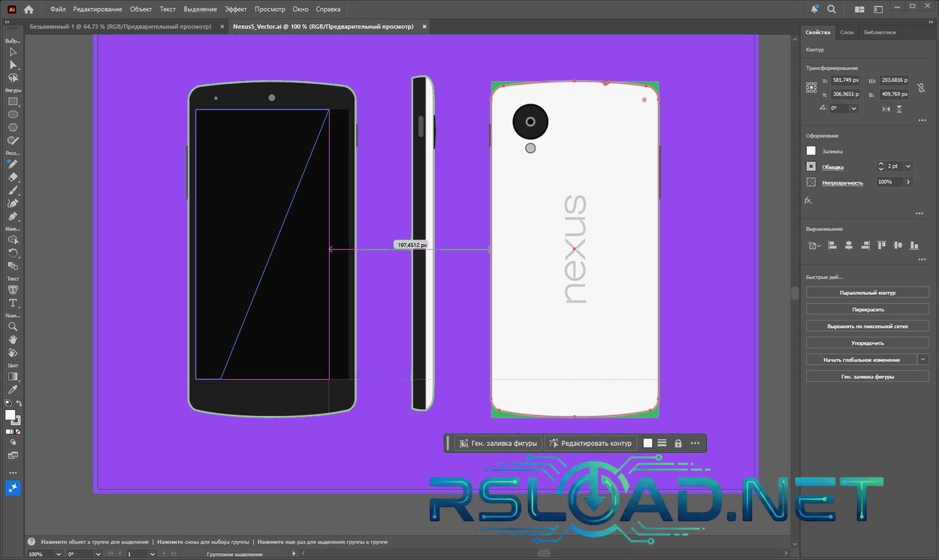Click the Непрозрачность 100% input field

(890, 181)
